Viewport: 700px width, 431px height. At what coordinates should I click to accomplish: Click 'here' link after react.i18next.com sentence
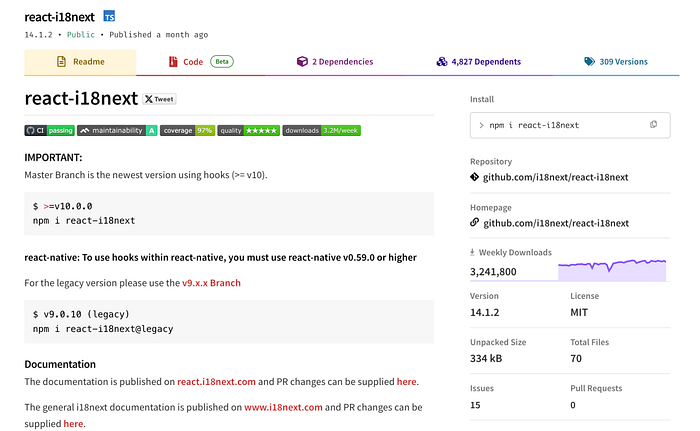pyautogui.click(x=406, y=382)
